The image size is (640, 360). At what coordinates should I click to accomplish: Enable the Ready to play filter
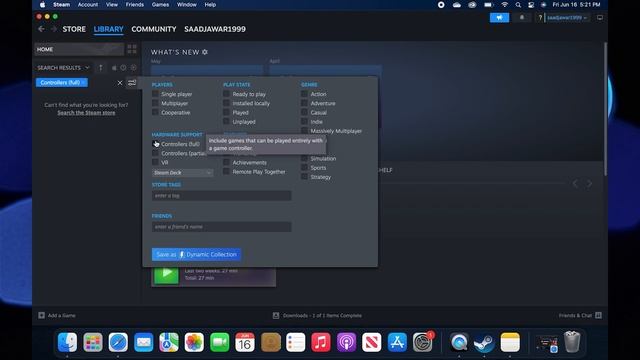pyautogui.click(x=226, y=94)
